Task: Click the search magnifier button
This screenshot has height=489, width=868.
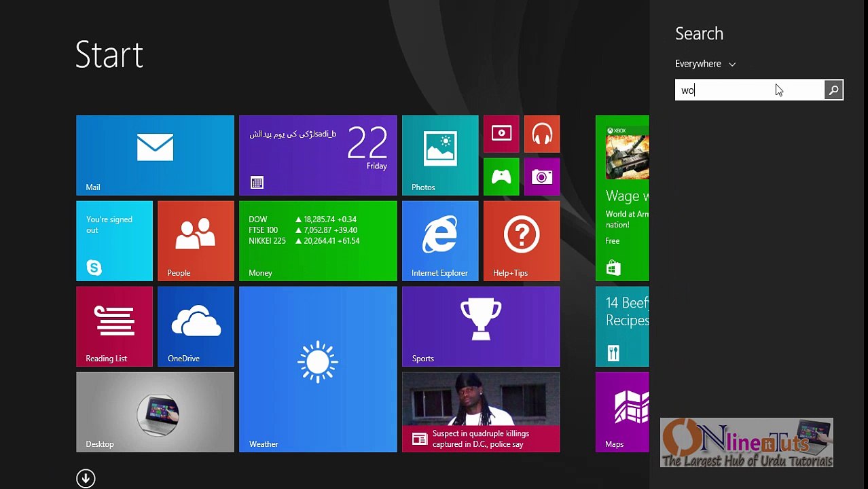Action: click(x=833, y=90)
